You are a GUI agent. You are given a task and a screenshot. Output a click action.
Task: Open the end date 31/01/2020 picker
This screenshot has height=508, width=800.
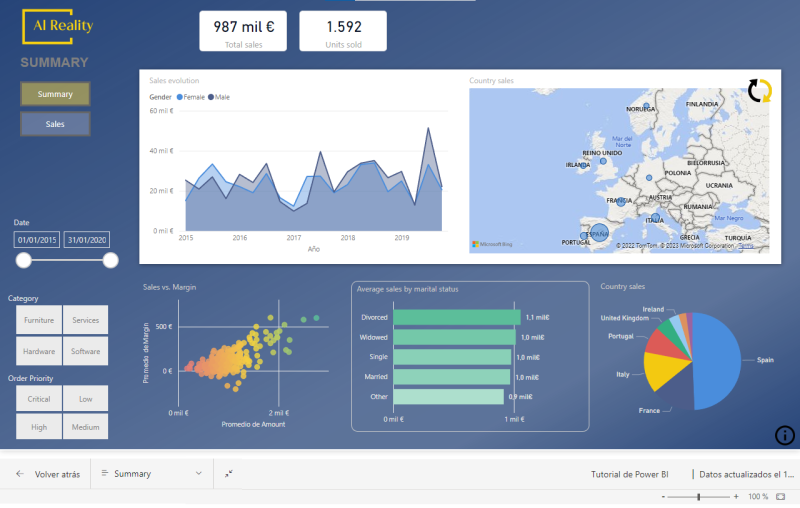(87, 239)
